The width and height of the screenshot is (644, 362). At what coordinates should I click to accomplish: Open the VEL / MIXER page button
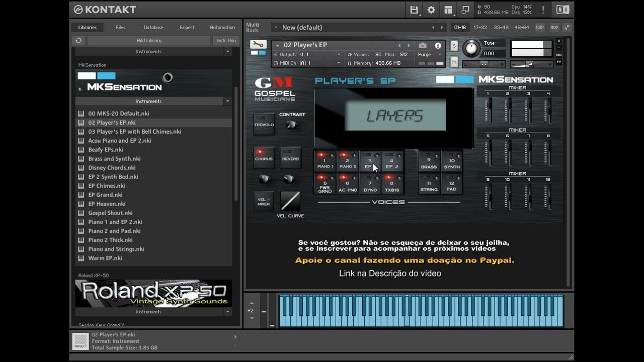click(x=264, y=201)
